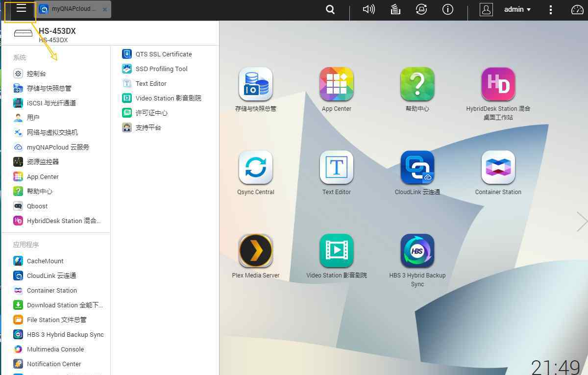This screenshot has height=375, width=588.
Task: Click the HS-453DX device name header
Action: click(57, 31)
